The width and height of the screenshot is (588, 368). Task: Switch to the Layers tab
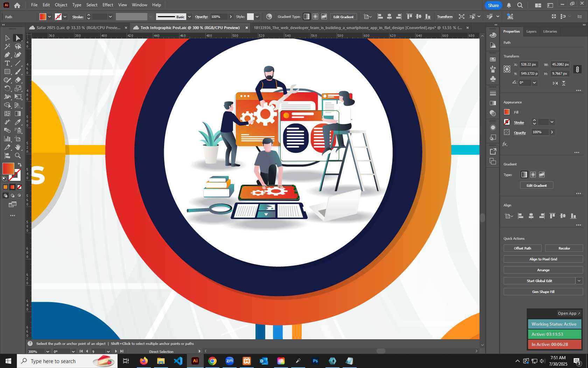coord(531,32)
